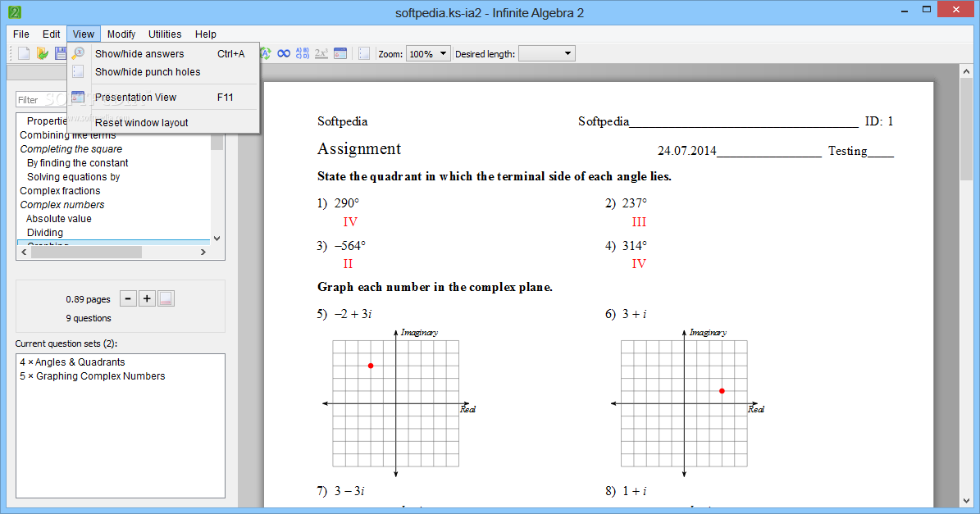Open the Utilities menu
Viewport: 980px width, 514px height.
pyautogui.click(x=165, y=34)
